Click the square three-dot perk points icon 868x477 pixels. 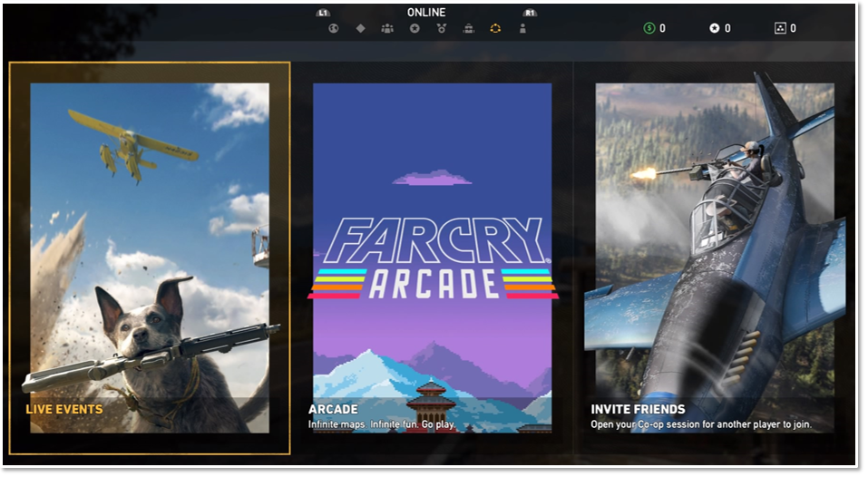point(780,28)
